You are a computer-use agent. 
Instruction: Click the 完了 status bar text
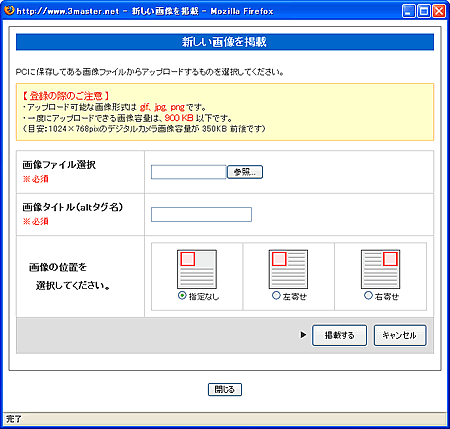click(x=14, y=419)
